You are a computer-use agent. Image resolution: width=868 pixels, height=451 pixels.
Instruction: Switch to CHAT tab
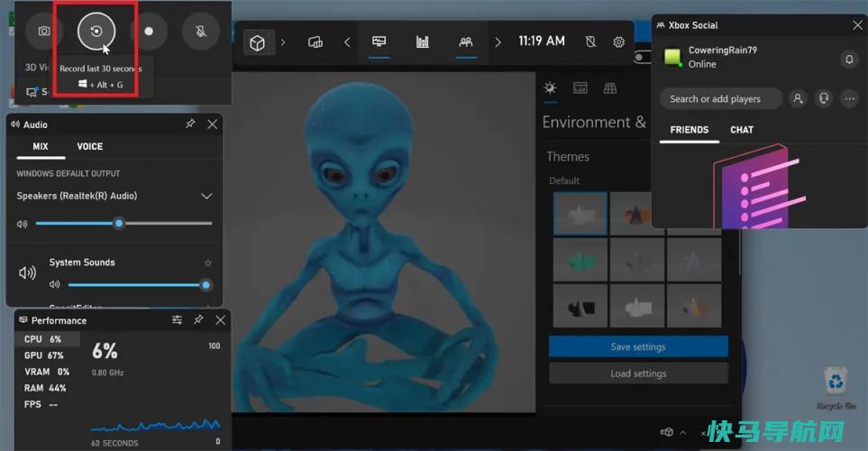[x=742, y=130]
